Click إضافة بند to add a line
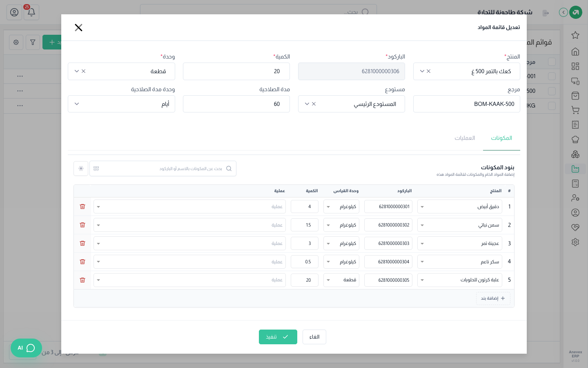This screenshot has height=368, width=588. click(493, 298)
